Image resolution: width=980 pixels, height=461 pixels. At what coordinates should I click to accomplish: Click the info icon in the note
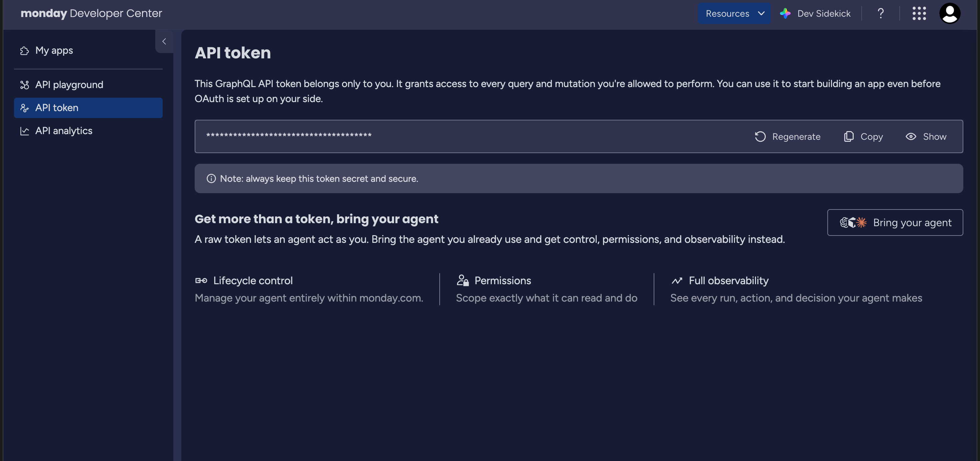click(x=211, y=179)
